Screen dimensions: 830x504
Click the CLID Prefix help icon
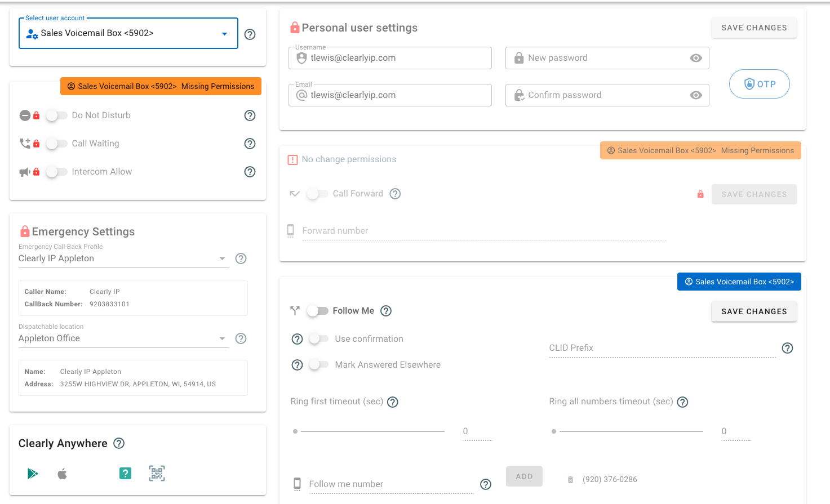(x=787, y=348)
